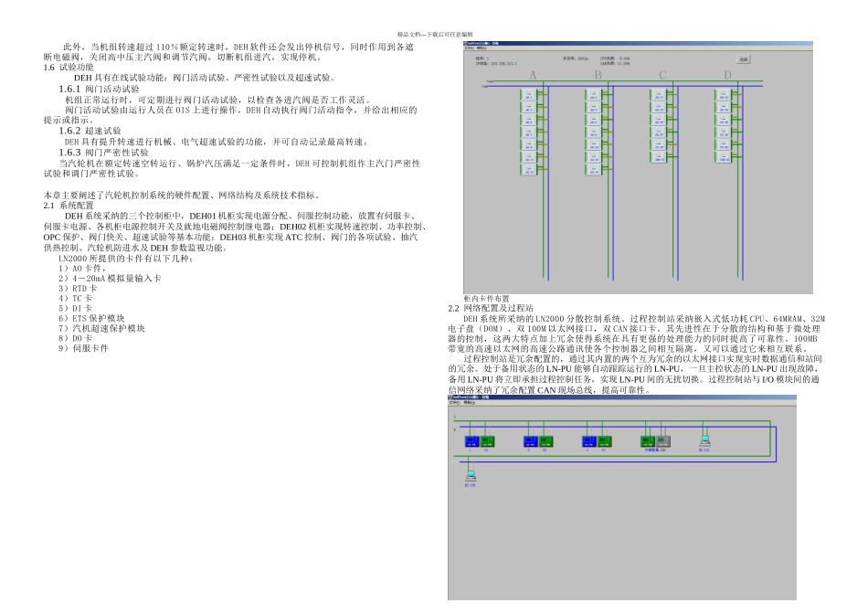Click heading '1.6.2 超速试验'
This screenshot has width=868, height=614.
click(x=90, y=132)
